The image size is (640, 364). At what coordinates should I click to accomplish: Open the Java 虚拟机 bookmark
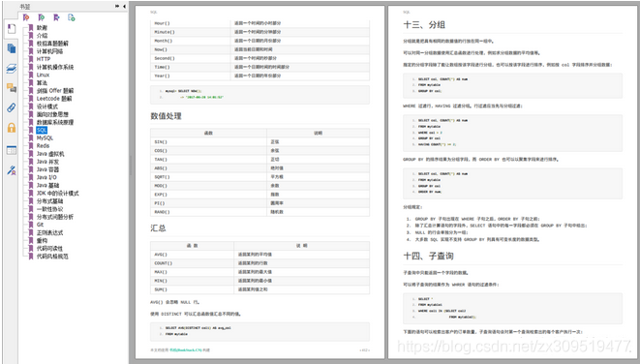point(50,154)
